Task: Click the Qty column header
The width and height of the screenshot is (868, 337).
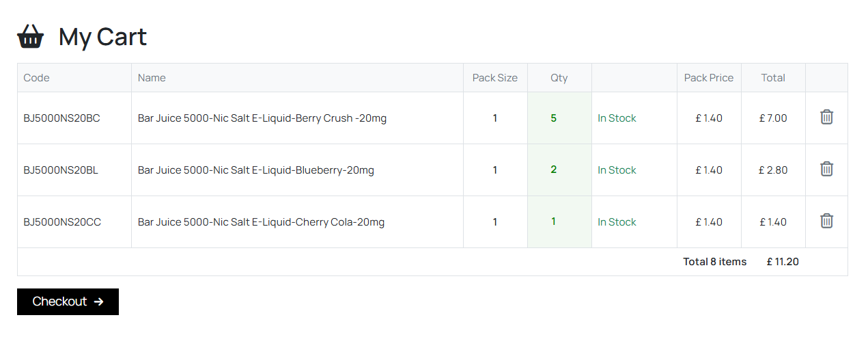Action: (559, 78)
